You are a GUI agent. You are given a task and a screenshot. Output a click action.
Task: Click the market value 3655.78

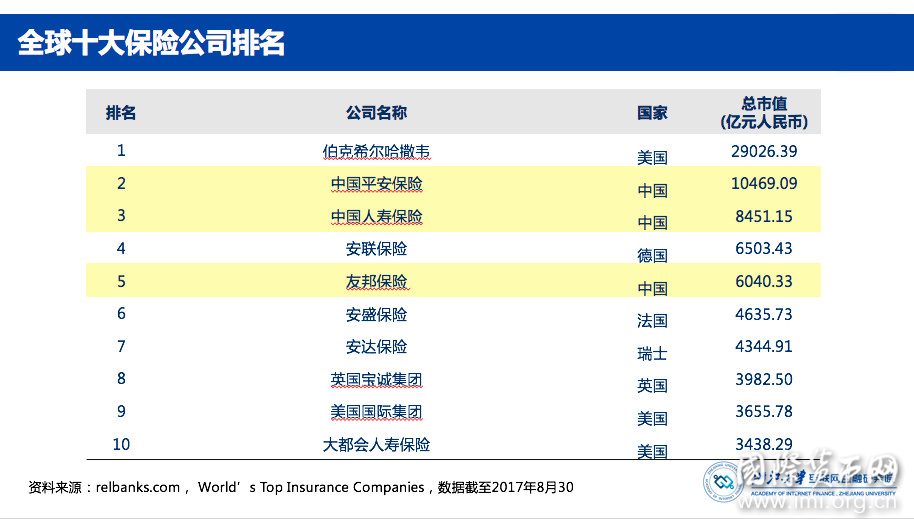tap(764, 412)
